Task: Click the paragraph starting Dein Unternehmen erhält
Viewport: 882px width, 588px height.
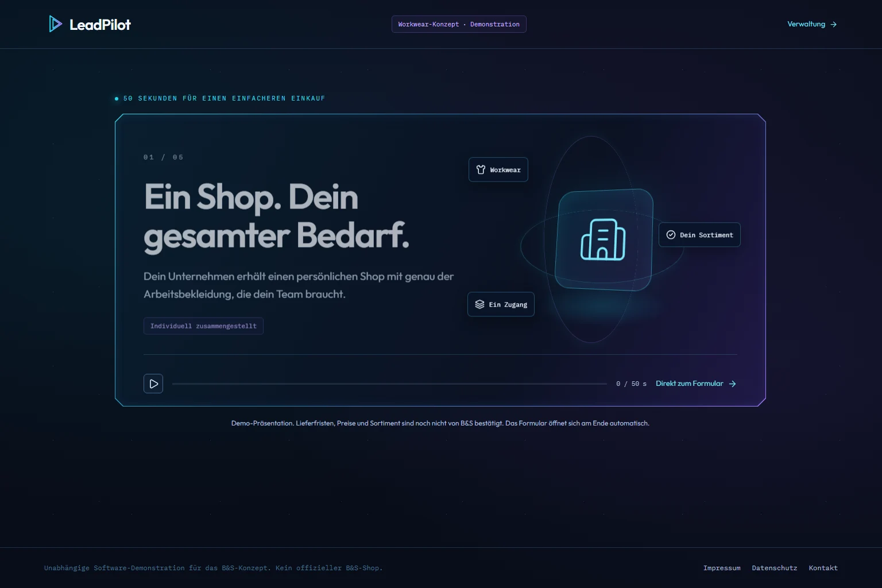Action: [299, 285]
